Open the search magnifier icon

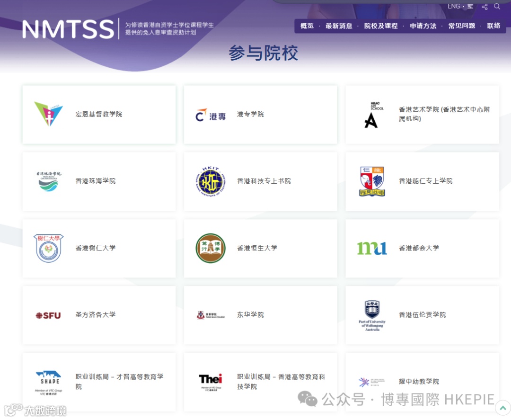point(497,7)
